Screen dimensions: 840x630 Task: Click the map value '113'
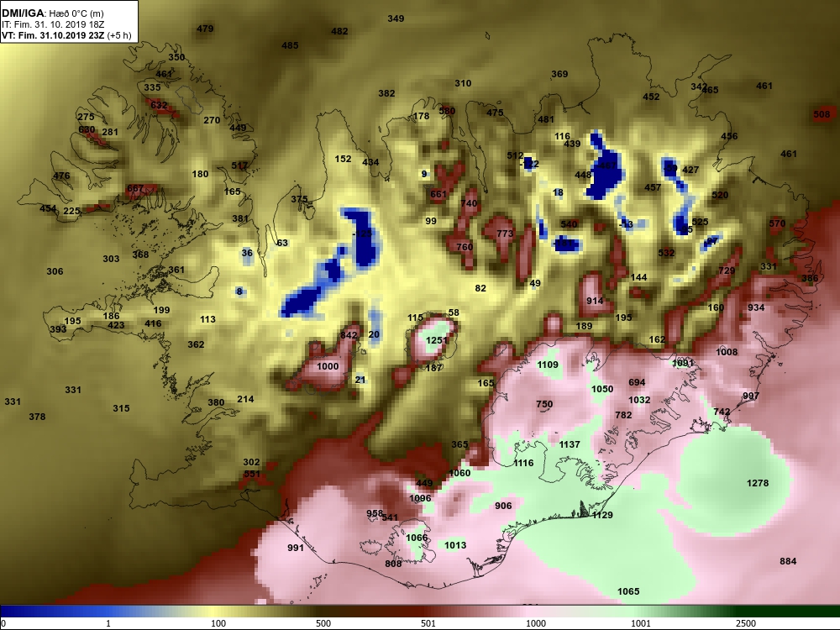pyautogui.click(x=207, y=319)
